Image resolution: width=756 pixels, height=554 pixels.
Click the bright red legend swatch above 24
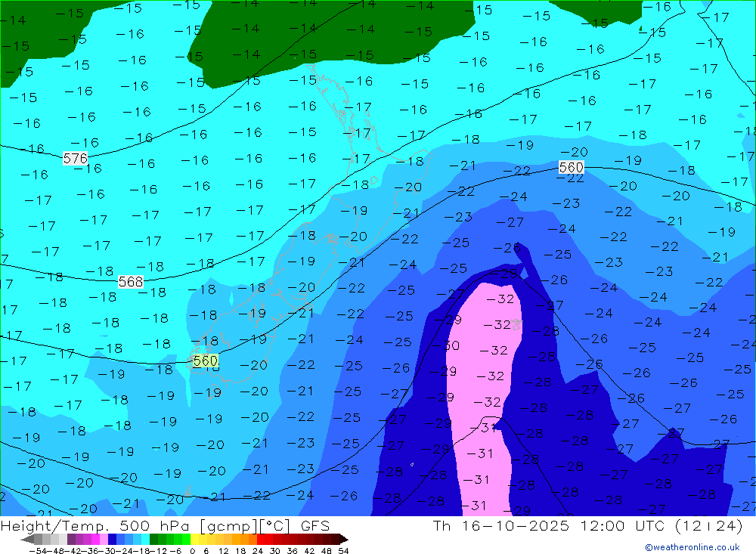click(260, 539)
